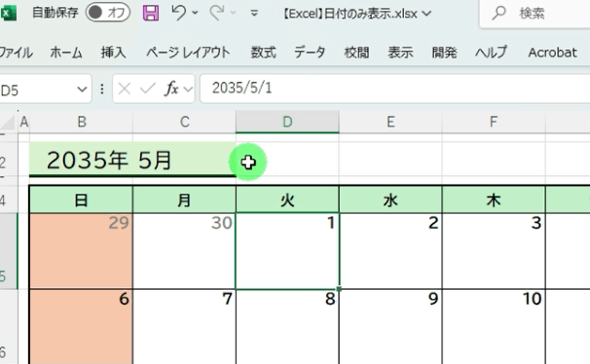Open the 開発 tab
This screenshot has height=364, width=590.
[444, 53]
